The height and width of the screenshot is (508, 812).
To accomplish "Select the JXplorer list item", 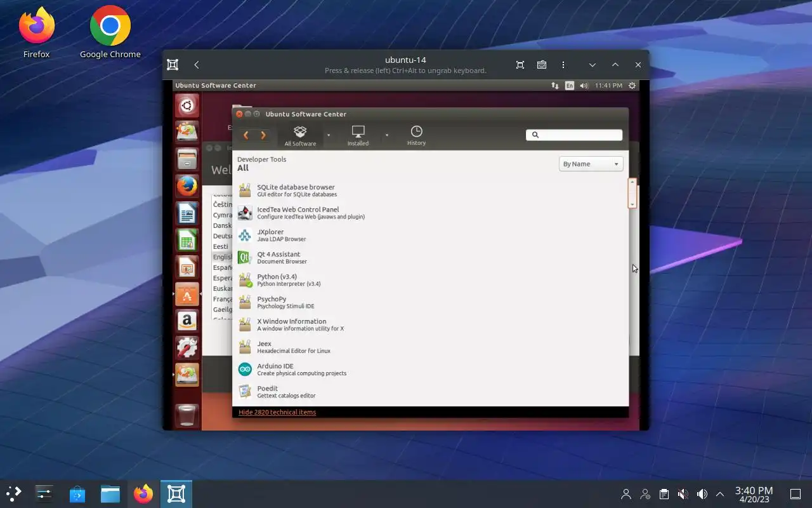I will click(430, 235).
